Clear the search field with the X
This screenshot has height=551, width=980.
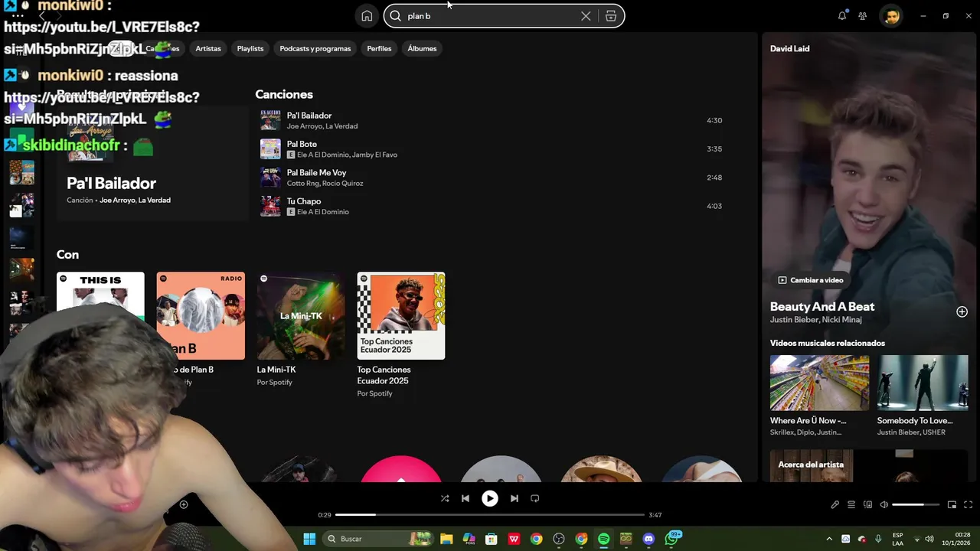pyautogui.click(x=586, y=16)
